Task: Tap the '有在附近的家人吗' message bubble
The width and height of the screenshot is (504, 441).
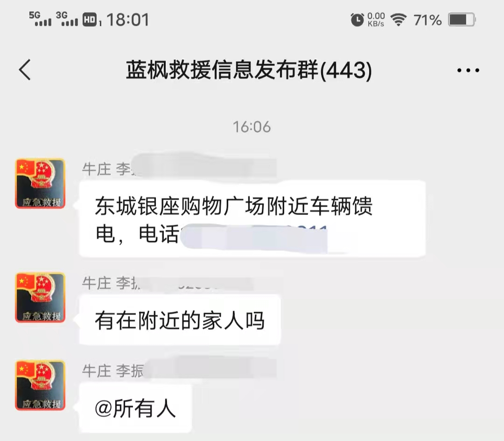Action: point(180,320)
